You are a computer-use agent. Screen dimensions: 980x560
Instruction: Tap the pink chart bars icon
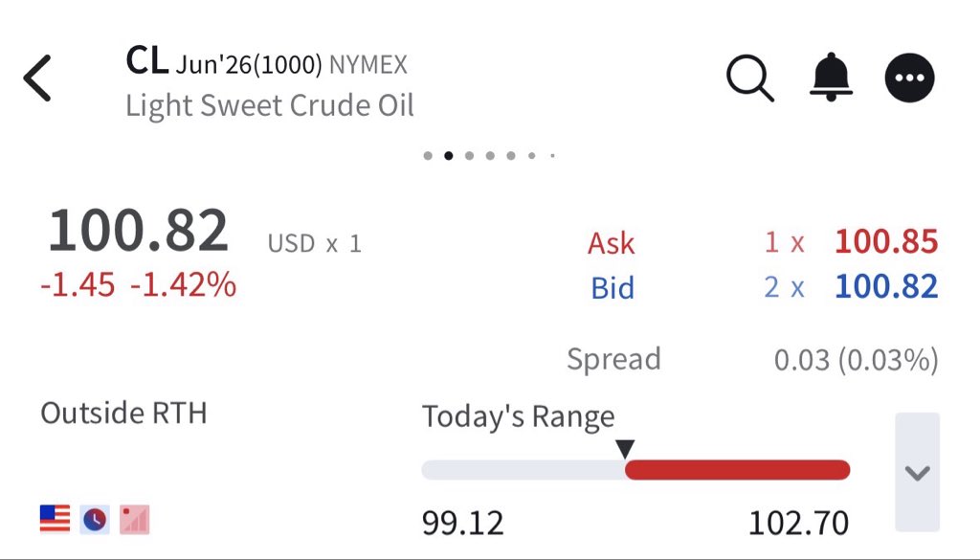pos(134,520)
